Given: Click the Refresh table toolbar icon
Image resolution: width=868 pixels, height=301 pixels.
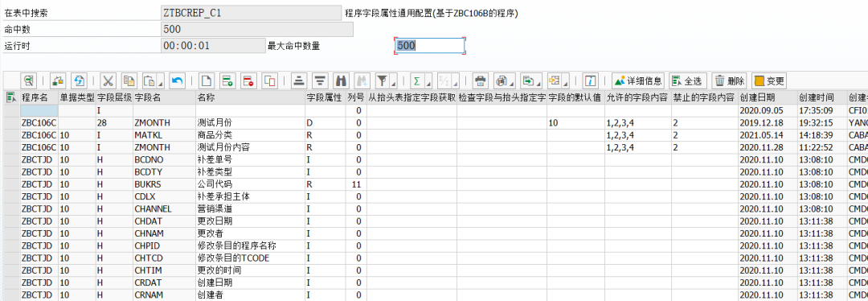Looking at the screenshot, I should coord(79,81).
